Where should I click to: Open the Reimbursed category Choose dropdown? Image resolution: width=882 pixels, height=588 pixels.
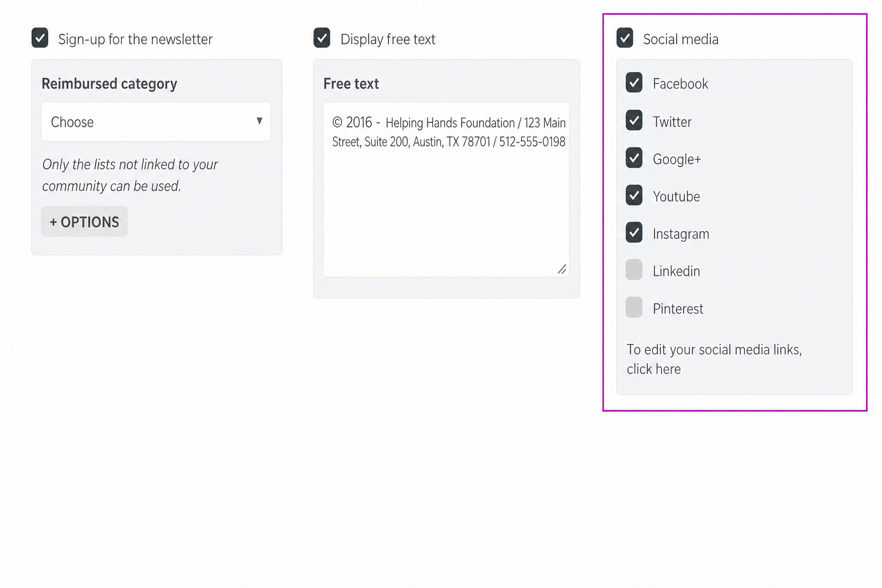click(156, 122)
